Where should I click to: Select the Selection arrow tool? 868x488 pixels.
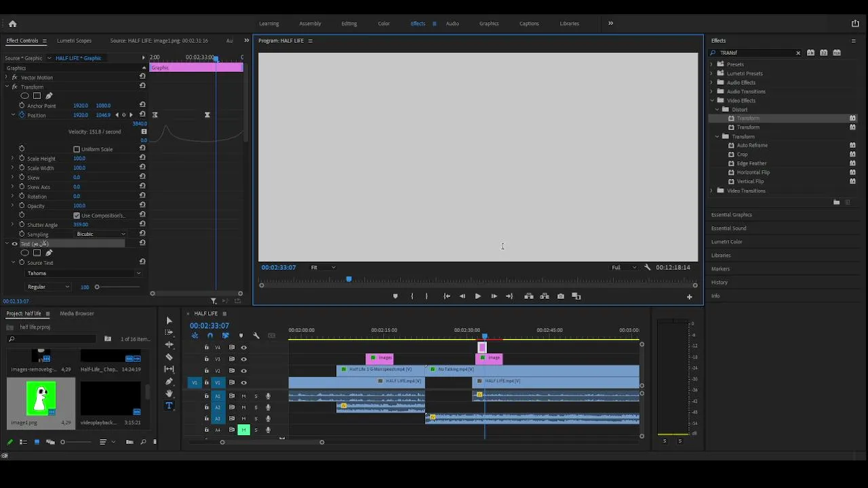[x=169, y=321]
